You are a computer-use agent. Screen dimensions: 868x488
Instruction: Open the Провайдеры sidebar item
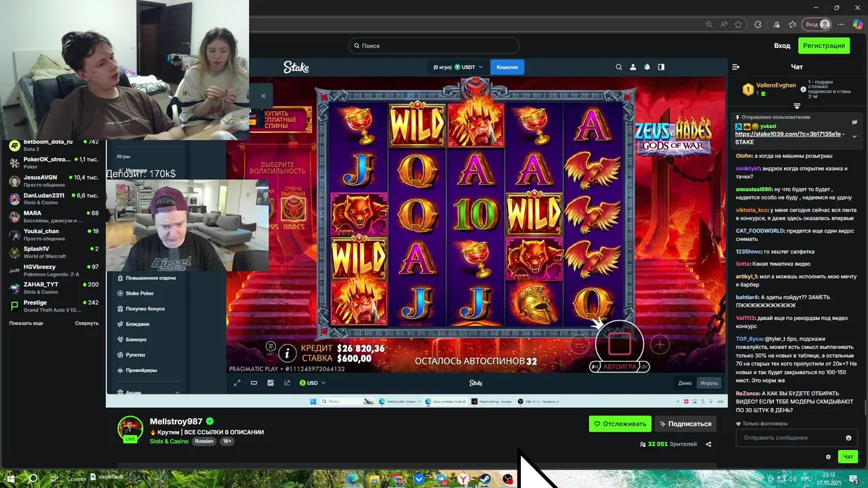[141, 370]
